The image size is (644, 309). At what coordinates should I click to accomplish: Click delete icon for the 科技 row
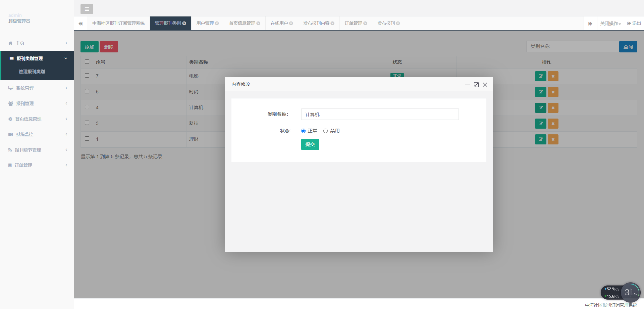click(x=553, y=124)
